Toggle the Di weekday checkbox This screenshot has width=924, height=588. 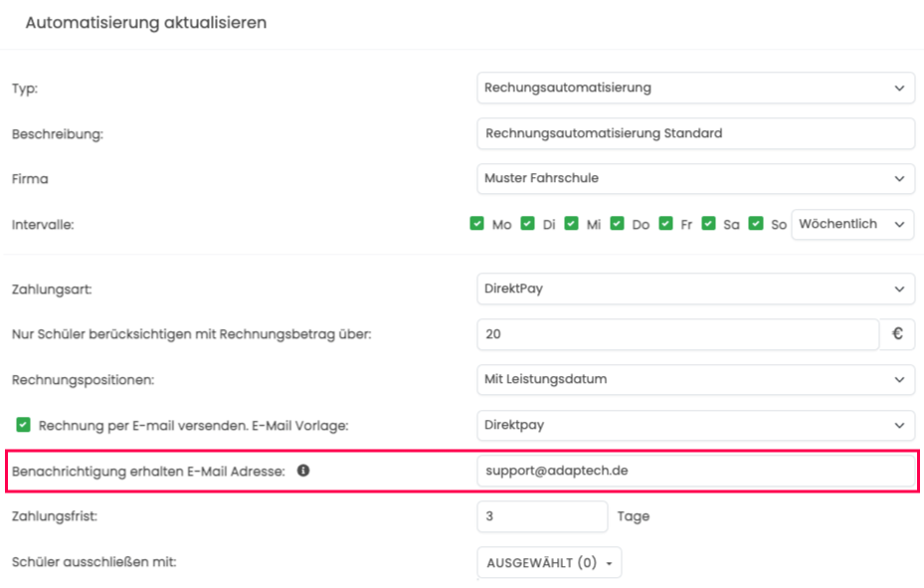[527, 224]
